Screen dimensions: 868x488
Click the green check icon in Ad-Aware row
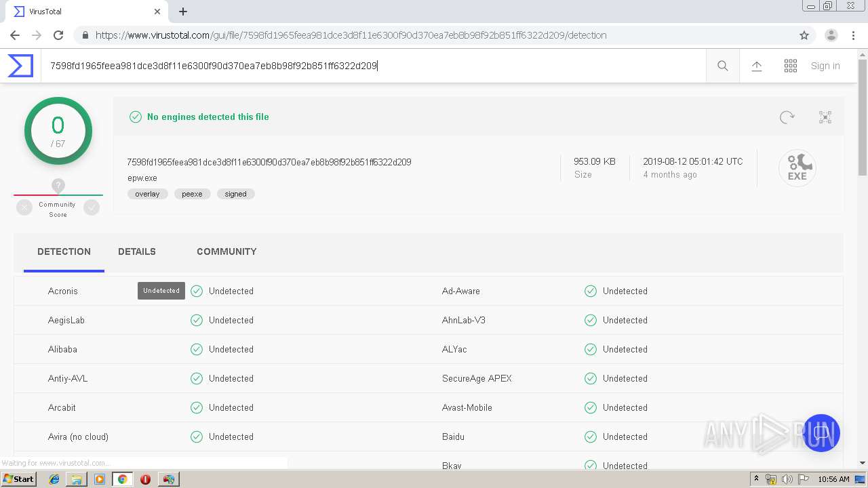pyautogui.click(x=591, y=291)
